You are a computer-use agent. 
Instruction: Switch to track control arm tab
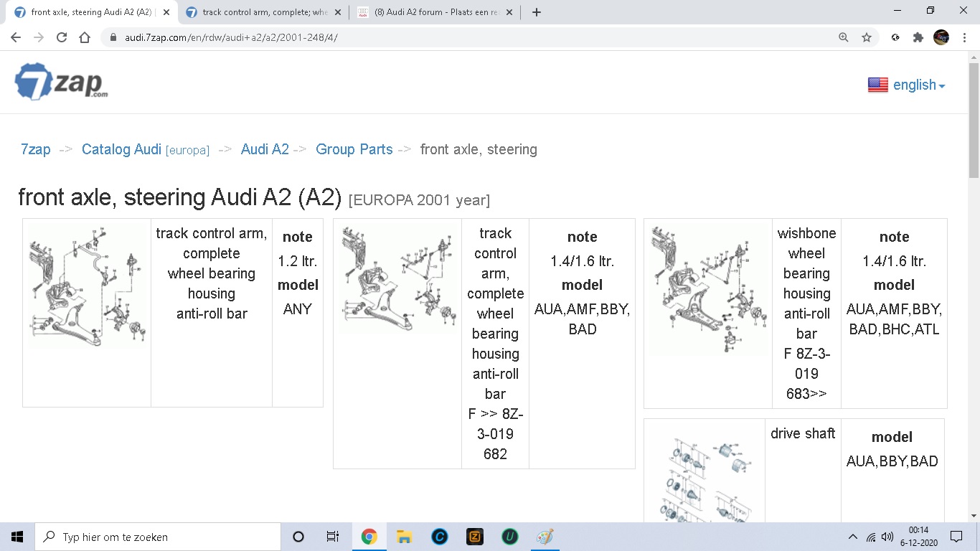[x=264, y=12]
